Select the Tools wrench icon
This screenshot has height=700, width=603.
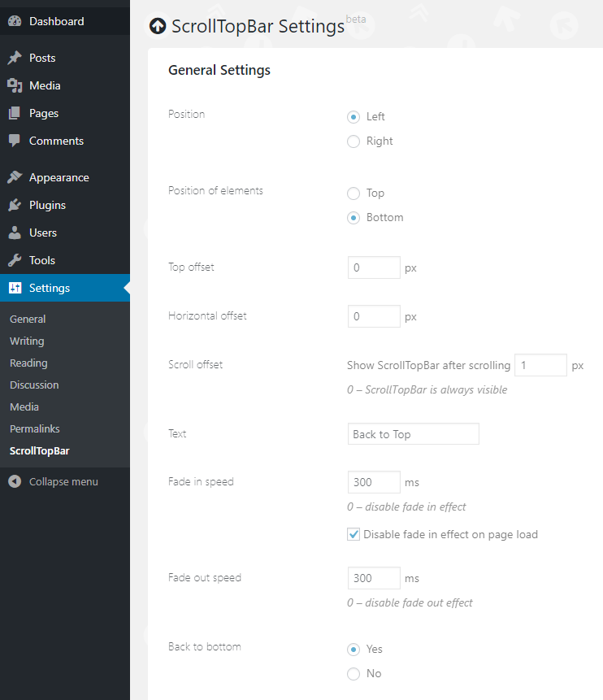[15, 260]
